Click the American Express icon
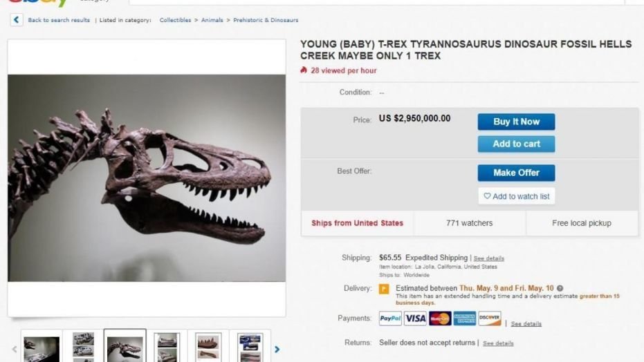 464,318
